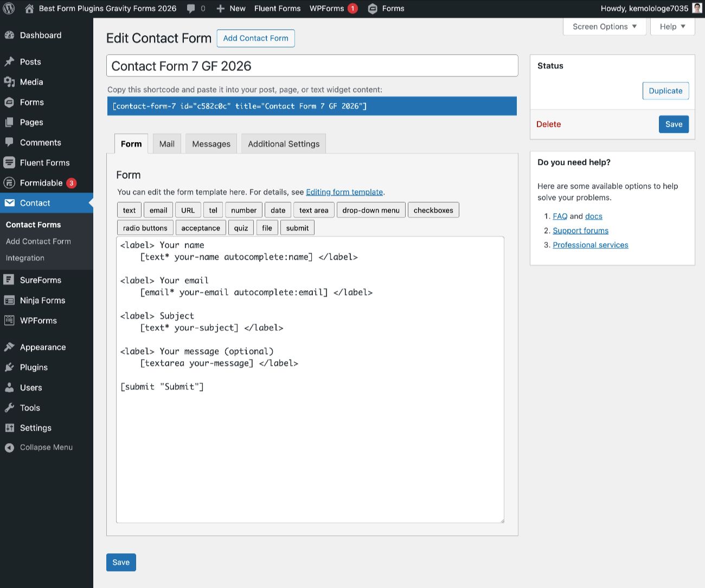Select the Appearance paintbrush icon
705x588 pixels.
pyautogui.click(x=10, y=347)
